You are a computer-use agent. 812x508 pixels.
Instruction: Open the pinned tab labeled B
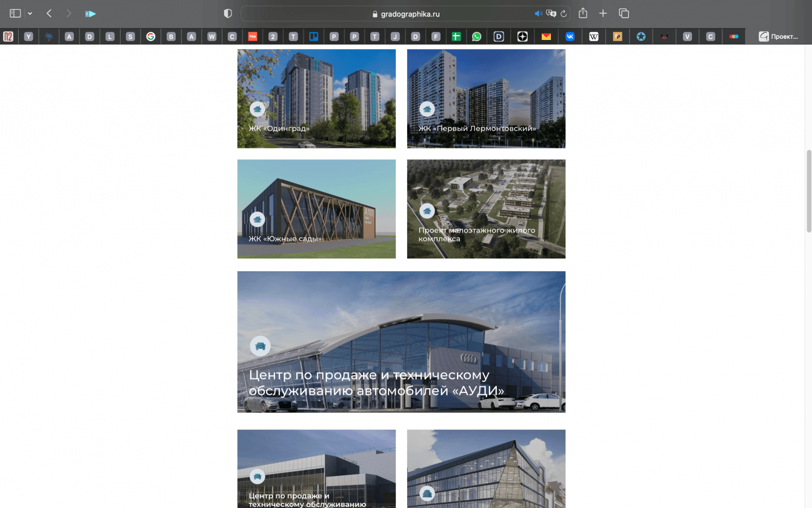tap(171, 36)
